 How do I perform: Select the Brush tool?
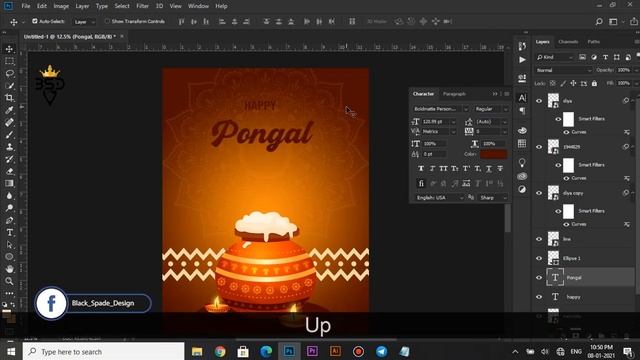click(x=9, y=135)
